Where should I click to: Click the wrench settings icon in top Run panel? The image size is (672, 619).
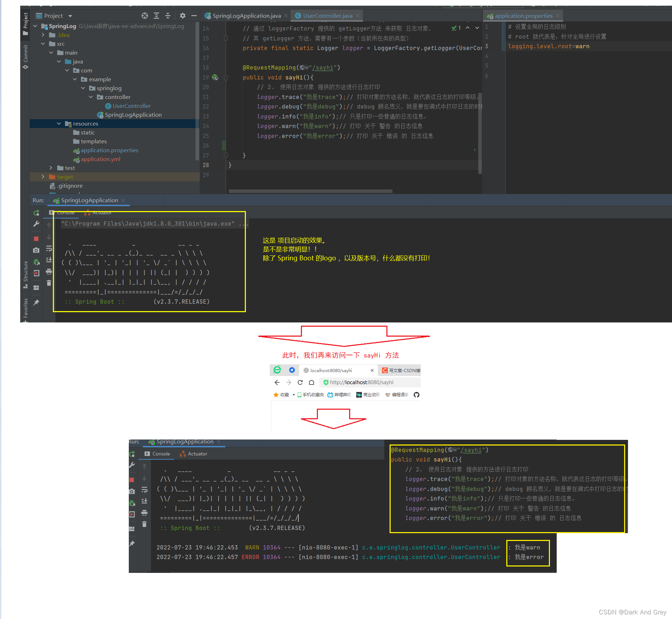[36, 224]
